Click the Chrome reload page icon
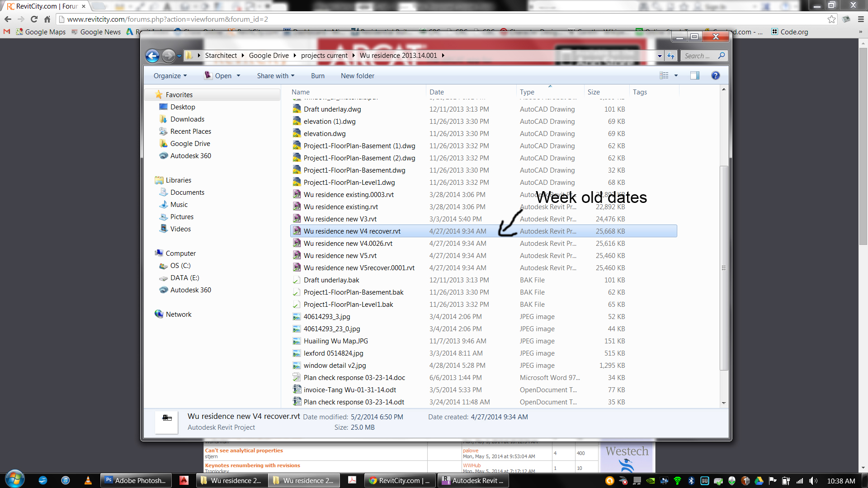The height and width of the screenshot is (488, 868). click(x=34, y=19)
